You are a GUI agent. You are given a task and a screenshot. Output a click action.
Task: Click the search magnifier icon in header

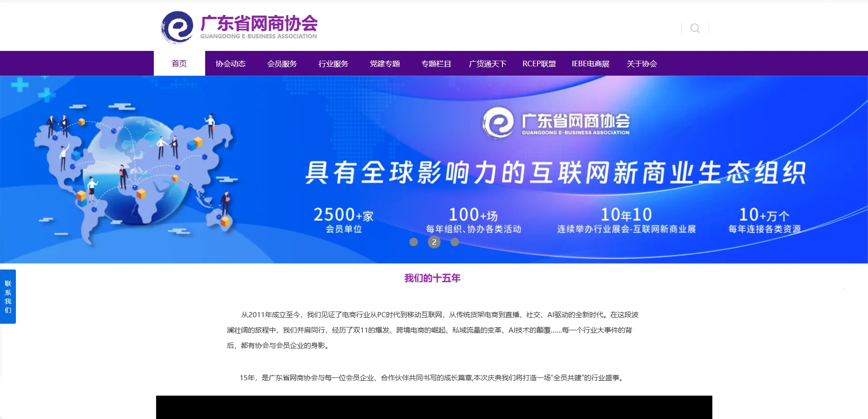(x=695, y=28)
